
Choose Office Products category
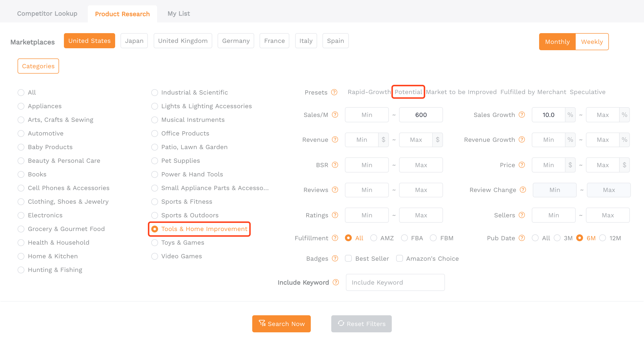155,134
